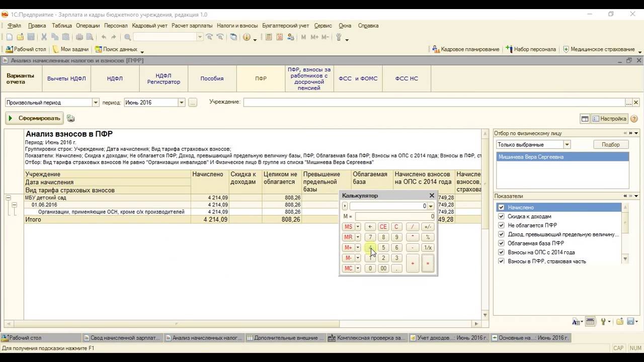Switch to Свод начисленной зарплаты window tab

click(123, 338)
